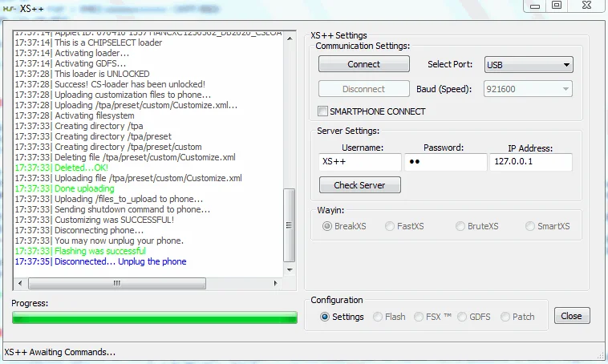Click log line 'This is a CHIPSELECT loader'
The image size is (608, 364).
click(x=88, y=42)
